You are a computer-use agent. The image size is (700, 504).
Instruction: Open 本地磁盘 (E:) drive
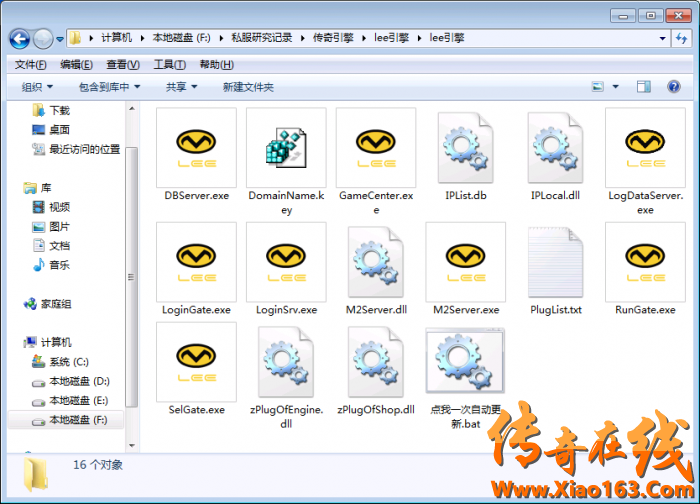tap(70, 400)
